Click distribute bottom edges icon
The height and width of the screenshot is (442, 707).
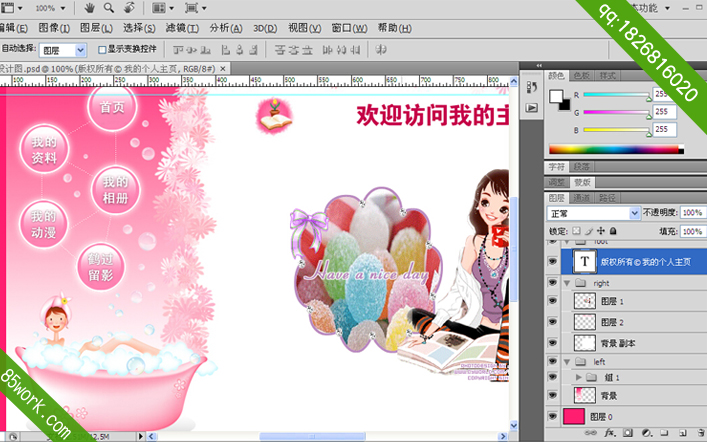pyautogui.click(x=307, y=50)
